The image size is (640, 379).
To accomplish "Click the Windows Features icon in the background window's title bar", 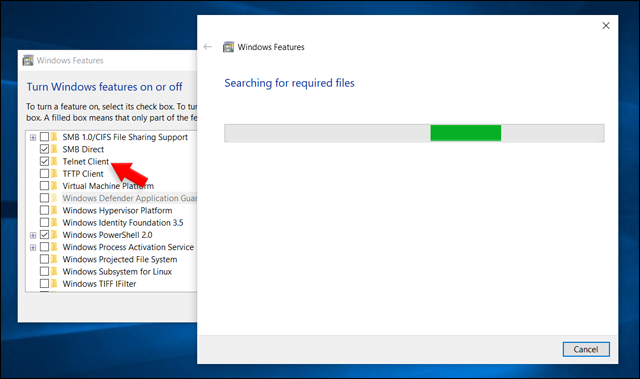I will pos(28,60).
